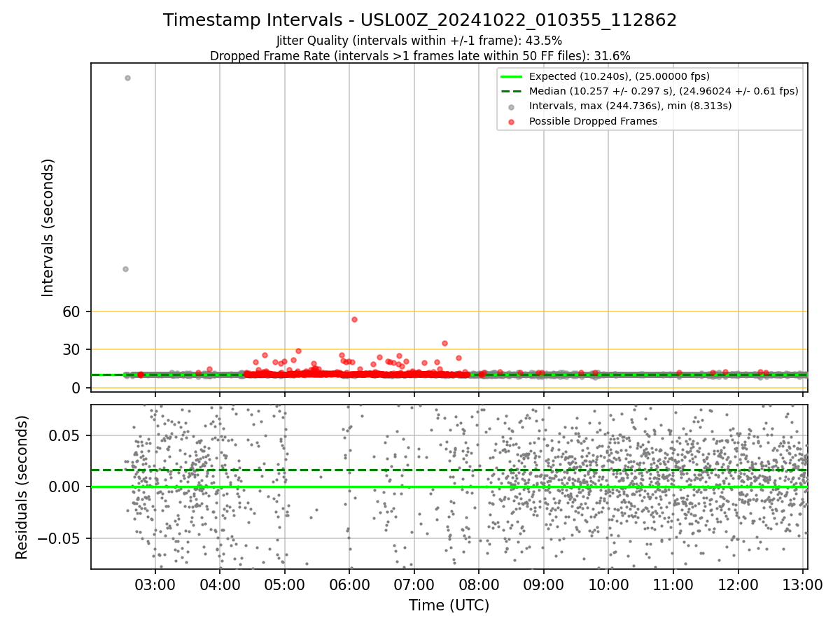Click the topmost grey outlier point near 02:30
The image size is (840, 630).
tap(127, 78)
